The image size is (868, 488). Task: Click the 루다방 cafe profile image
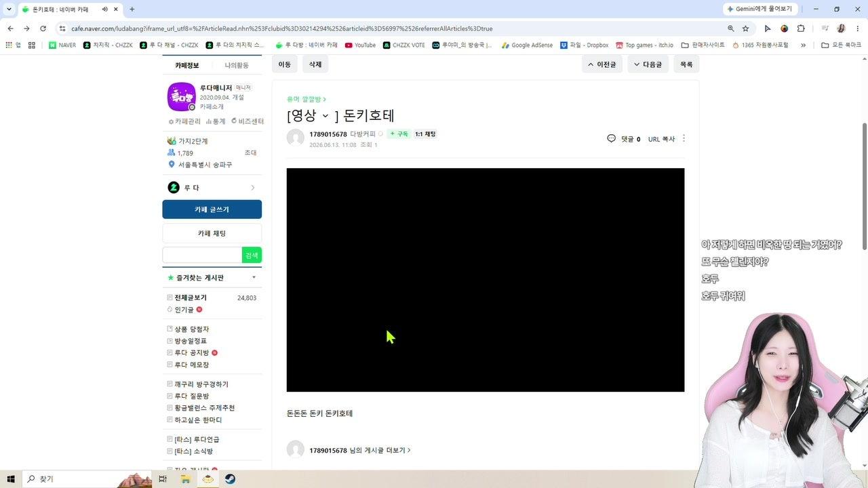click(x=181, y=97)
